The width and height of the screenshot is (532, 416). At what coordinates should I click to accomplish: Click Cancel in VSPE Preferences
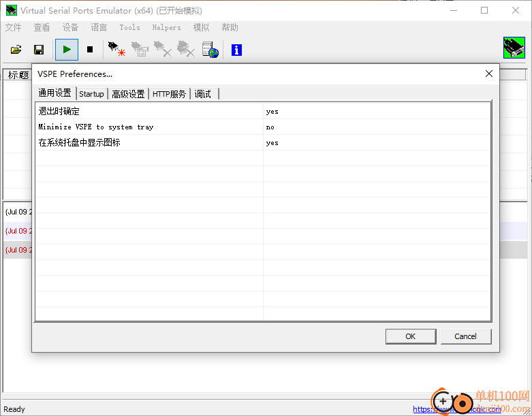[x=465, y=336]
